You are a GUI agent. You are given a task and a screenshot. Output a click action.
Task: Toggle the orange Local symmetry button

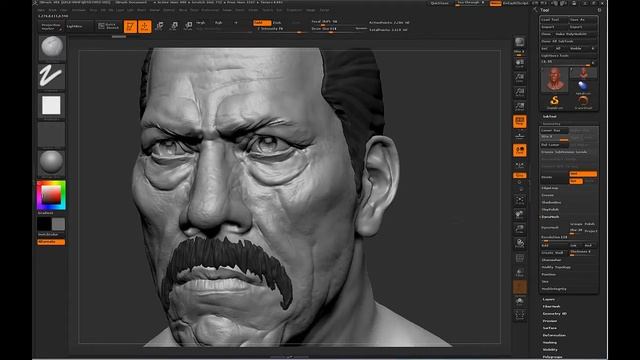[x=520, y=150]
